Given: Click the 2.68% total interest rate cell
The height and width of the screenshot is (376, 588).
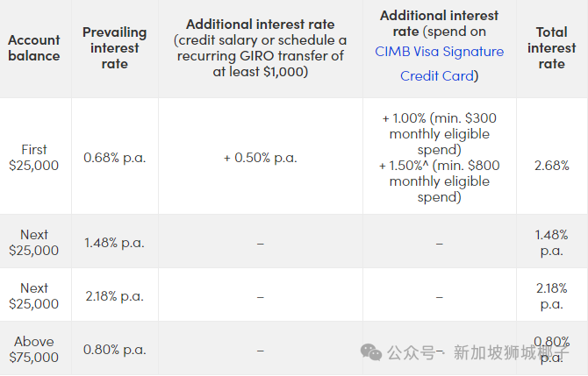Looking at the screenshot, I should 551,165.
